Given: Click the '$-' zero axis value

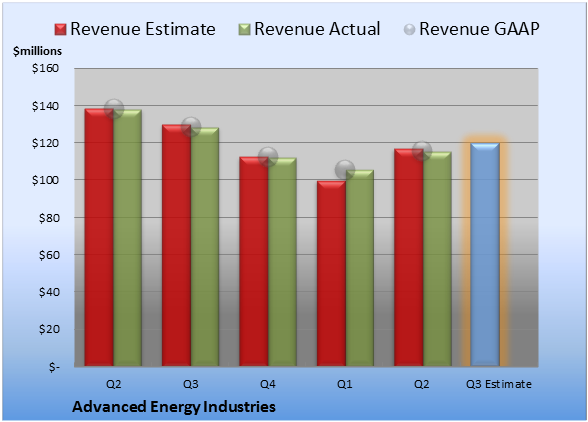Looking at the screenshot, I should tap(54, 366).
